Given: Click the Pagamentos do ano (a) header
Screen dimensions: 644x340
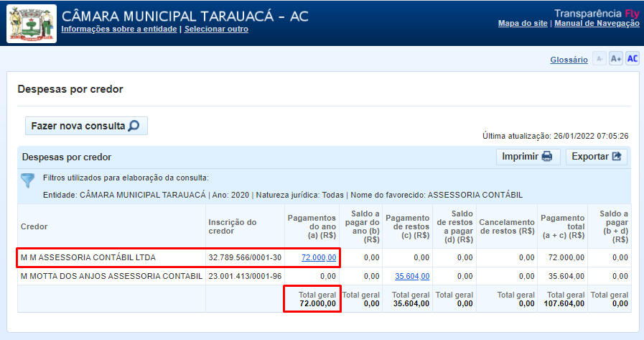Looking at the screenshot, I should (x=312, y=226).
